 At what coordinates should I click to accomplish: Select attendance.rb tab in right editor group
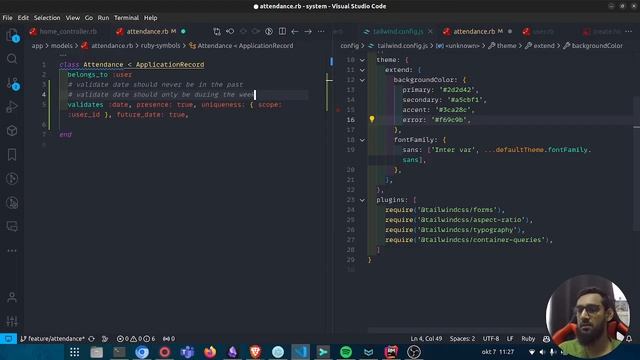tap(474, 31)
